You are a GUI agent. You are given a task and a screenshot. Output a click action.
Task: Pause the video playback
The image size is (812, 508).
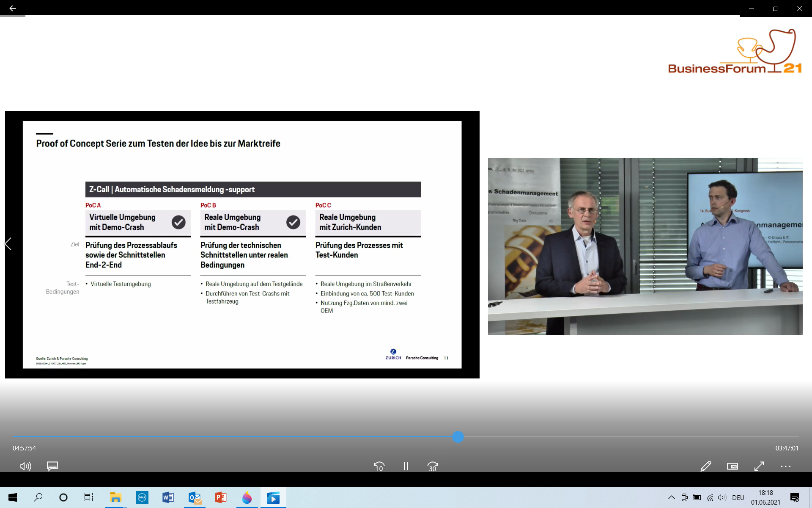click(406, 466)
